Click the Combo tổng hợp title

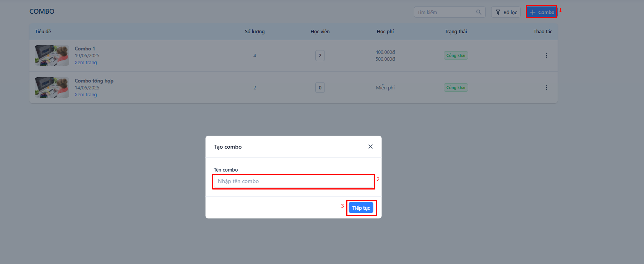[x=94, y=81]
